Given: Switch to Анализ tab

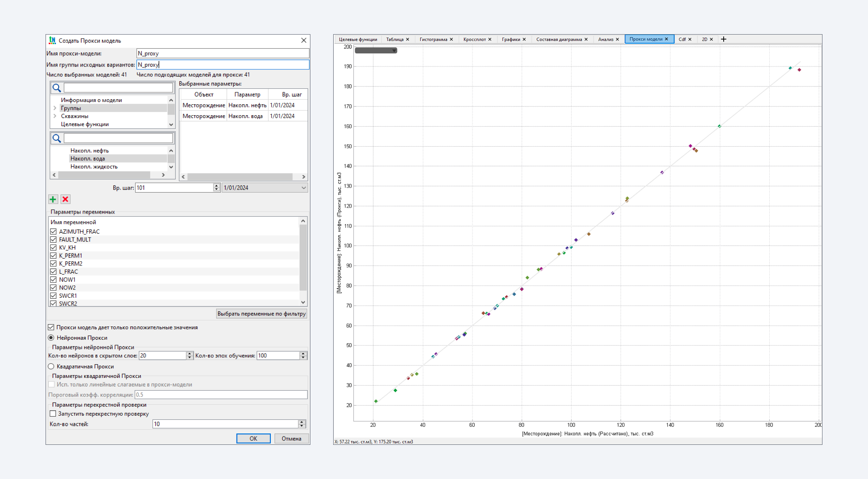Looking at the screenshot, I should tap(606, 39).
